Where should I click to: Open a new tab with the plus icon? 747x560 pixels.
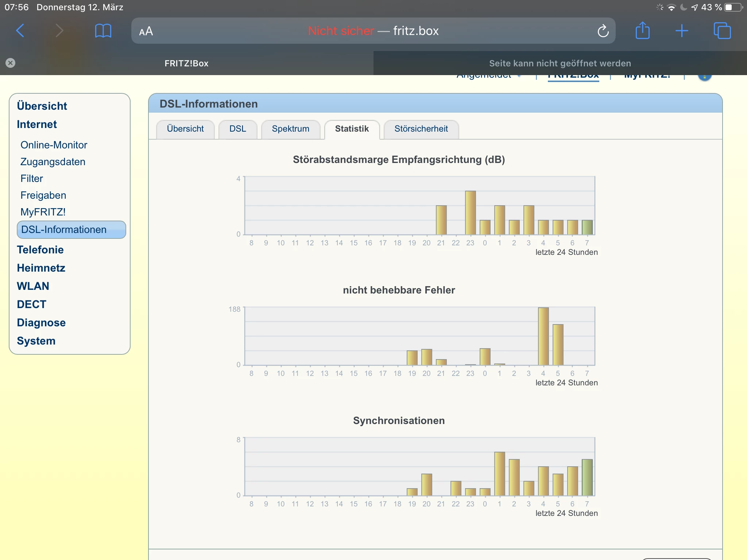[681, 31]
